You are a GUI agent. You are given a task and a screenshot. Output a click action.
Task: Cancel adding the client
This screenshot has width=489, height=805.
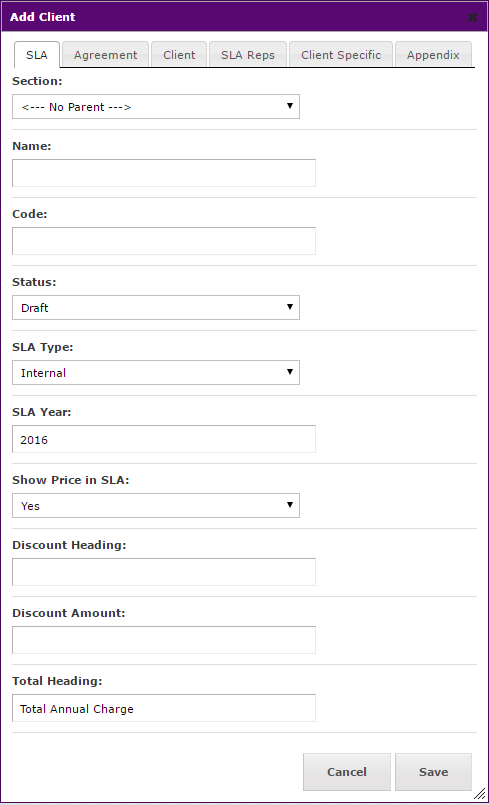(347, 772)
